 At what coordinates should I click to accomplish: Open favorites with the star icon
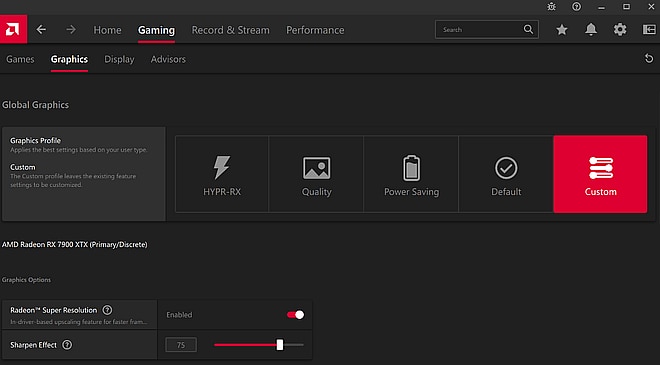click(x=562, y=29)
